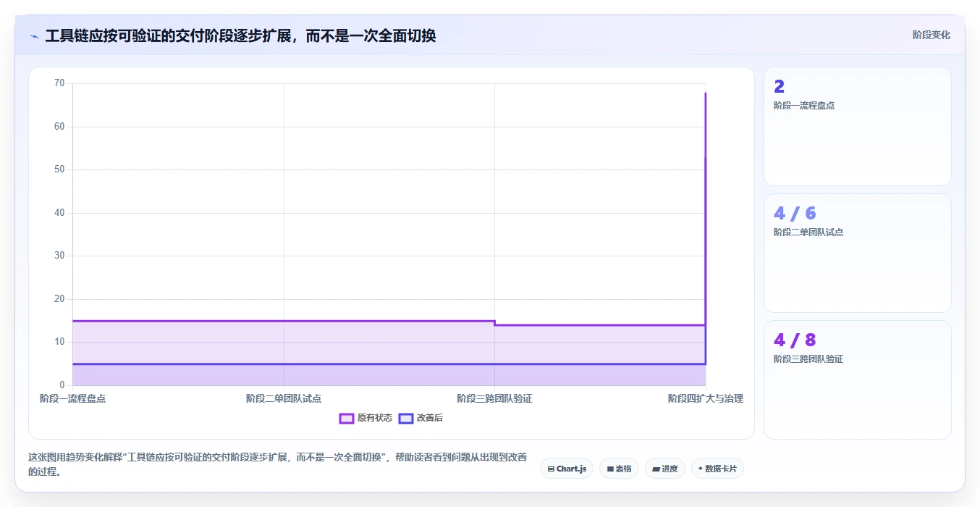Click the 阶段二单团队试点 x-axis label
Screen dimensions: 980x507
[x=284, y=398]
